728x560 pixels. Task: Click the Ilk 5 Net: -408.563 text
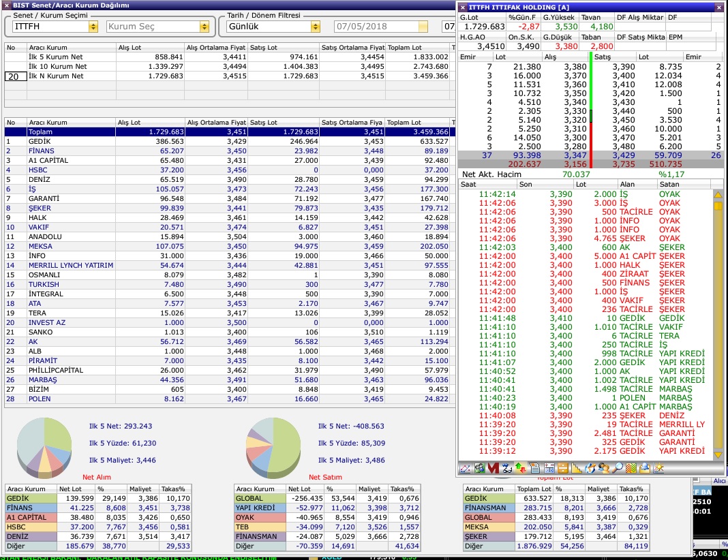[x=351, y=426]
